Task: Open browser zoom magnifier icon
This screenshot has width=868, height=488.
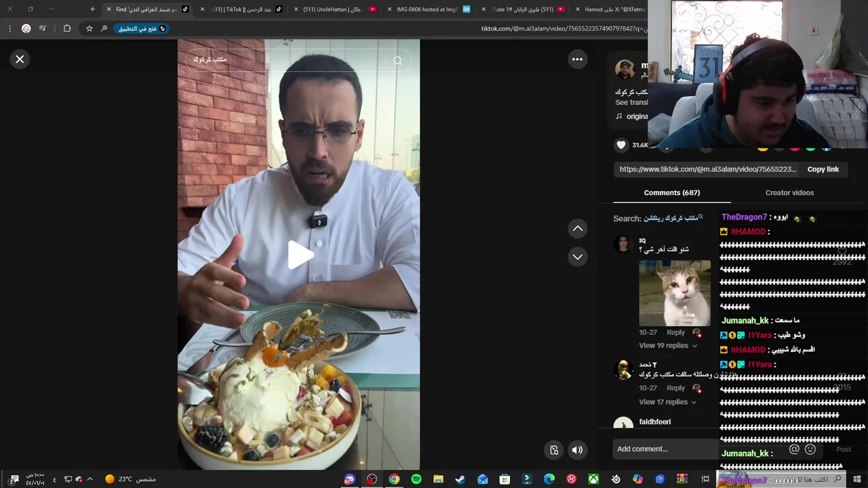Action: 104,28
